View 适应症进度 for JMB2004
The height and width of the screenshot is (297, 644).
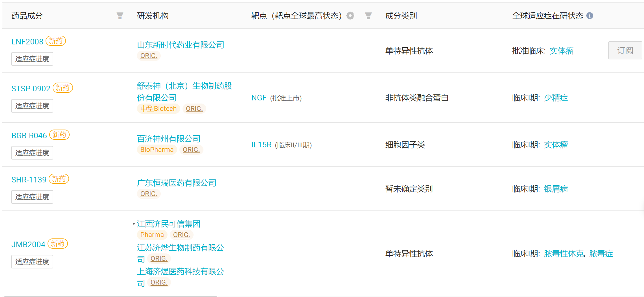click(x=32, y=262)
